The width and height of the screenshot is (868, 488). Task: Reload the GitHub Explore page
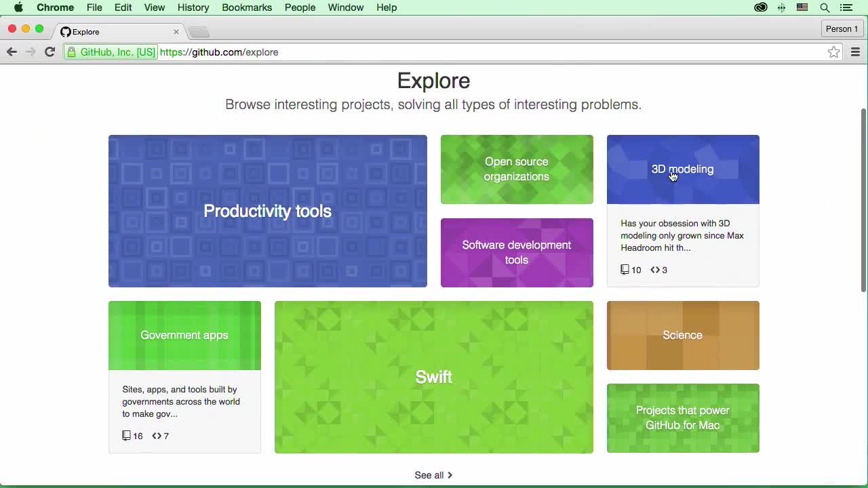click(x=50, y=52)
